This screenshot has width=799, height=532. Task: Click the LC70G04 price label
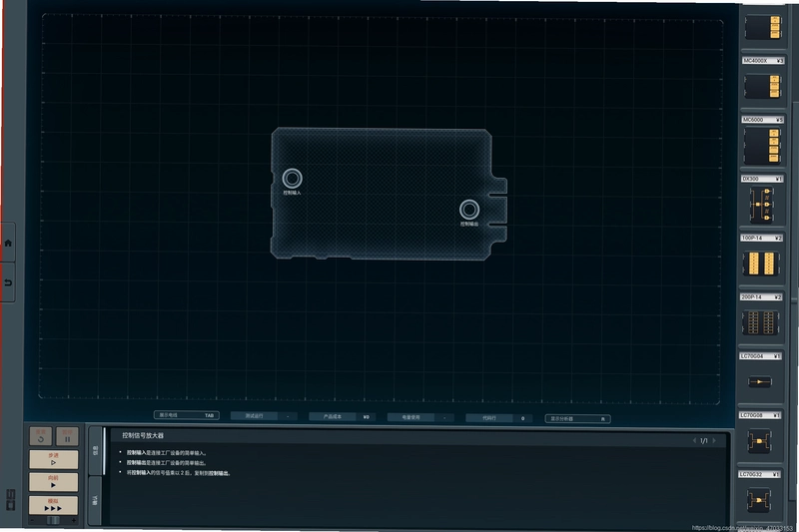coord(760,356)
